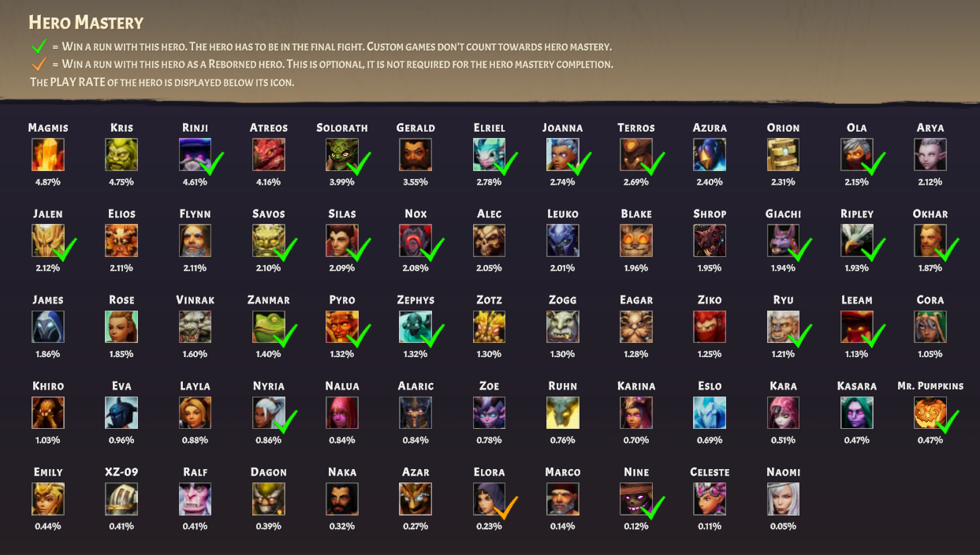Click the Hero Mastery title

pyautogui.click(x=86, y=22)
